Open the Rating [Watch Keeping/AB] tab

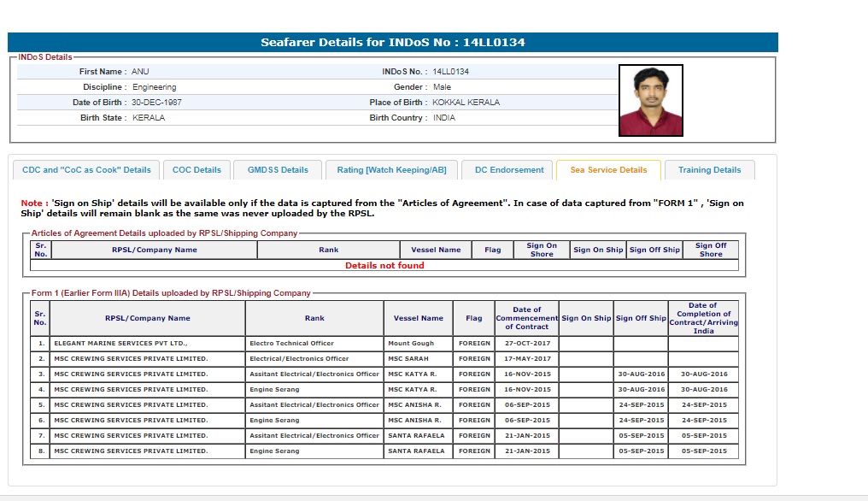point(391,170)
